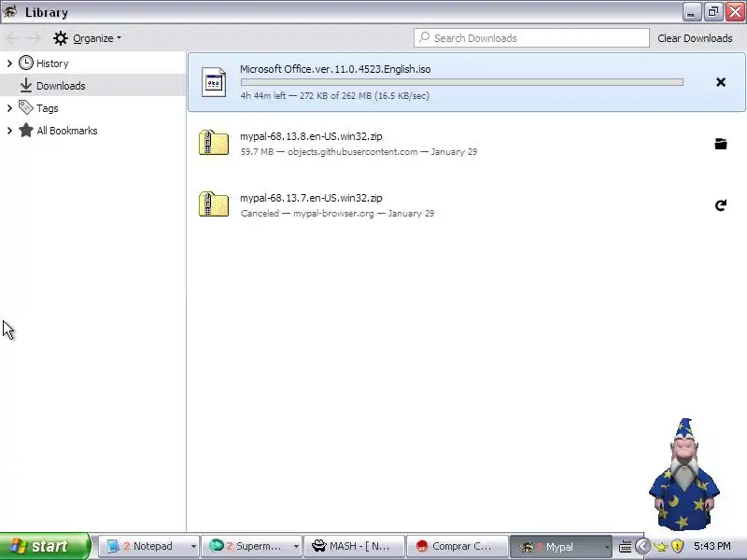Select mypal-68.13.8.en-US.win32.zip file name
The image size is (747, 560).
tap(311, 136)
